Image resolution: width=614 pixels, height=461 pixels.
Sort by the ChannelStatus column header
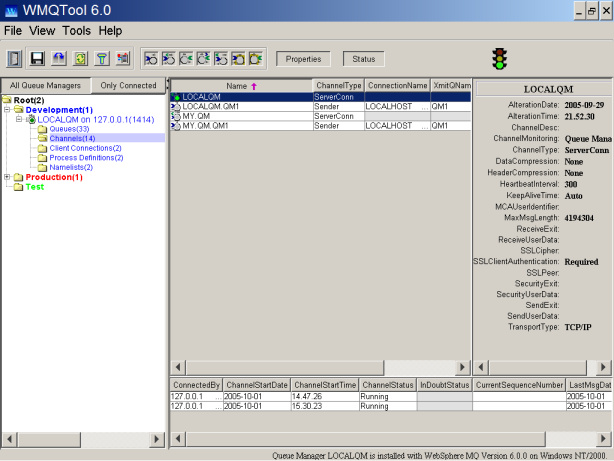[x=388, y=385]
